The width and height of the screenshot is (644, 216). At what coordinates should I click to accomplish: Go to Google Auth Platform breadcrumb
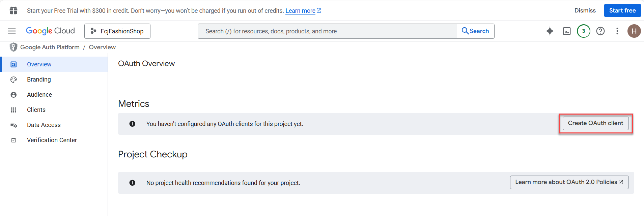[x=50, y=47]
